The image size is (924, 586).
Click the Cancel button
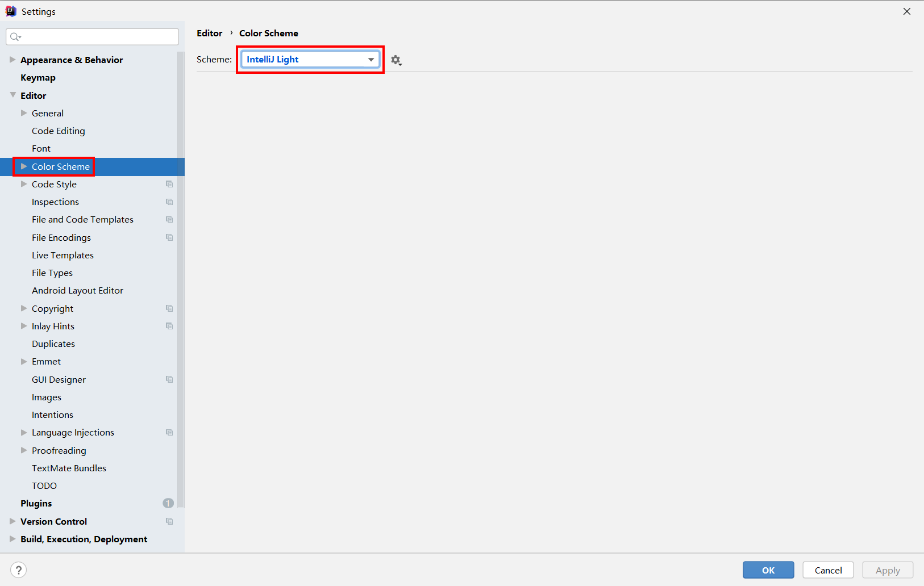point(828,570)
